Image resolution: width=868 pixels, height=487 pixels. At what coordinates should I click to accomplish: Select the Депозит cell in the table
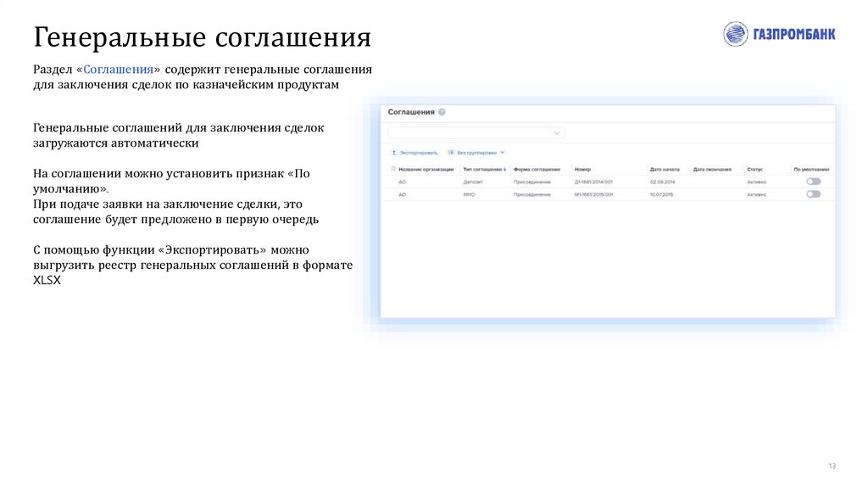473,182
